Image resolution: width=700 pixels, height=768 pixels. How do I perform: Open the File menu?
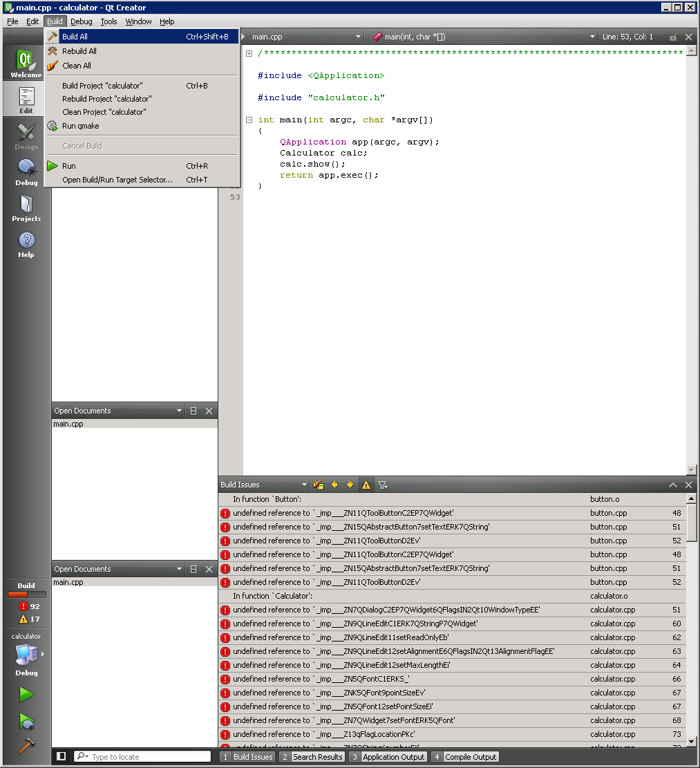(x=12, y=21)
